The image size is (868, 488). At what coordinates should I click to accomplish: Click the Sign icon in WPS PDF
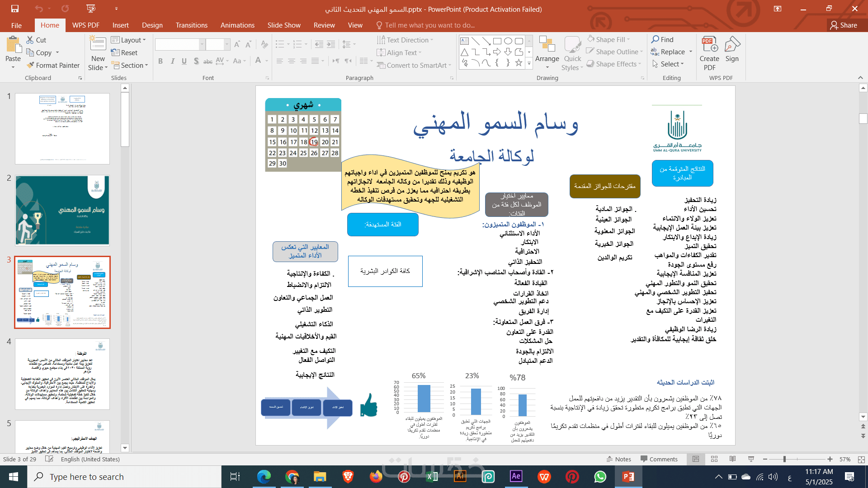tap(732, 45)
